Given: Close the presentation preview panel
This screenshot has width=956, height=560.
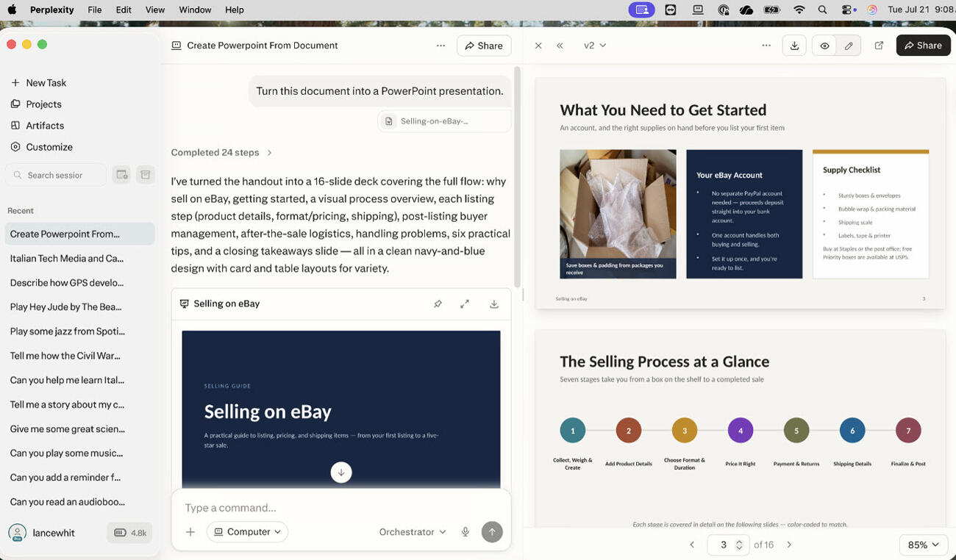Looking at the screenshot, I should pyautogui.click(x=538, y=46).
